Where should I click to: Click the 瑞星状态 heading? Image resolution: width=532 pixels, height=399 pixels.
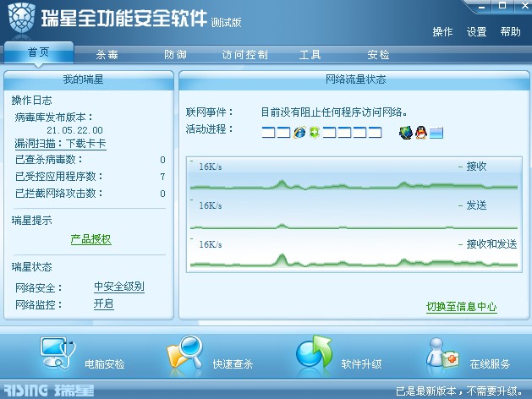click(x=31, y=267)
